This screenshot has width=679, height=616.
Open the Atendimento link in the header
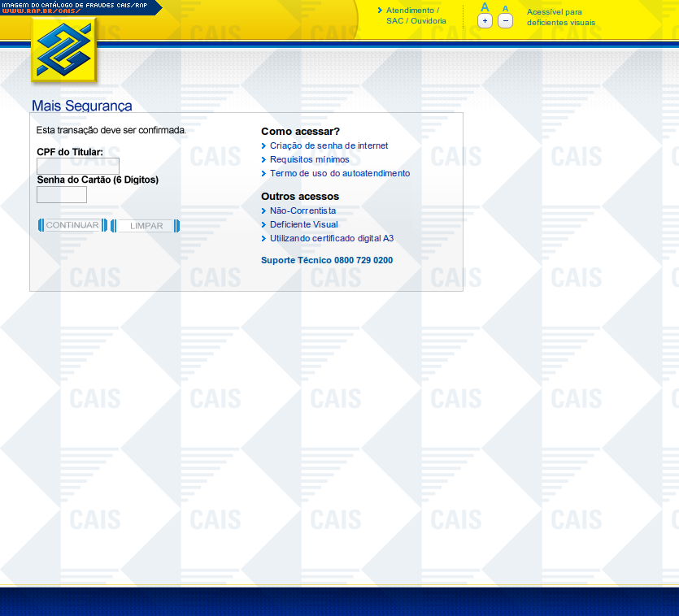tap(411, 11)
